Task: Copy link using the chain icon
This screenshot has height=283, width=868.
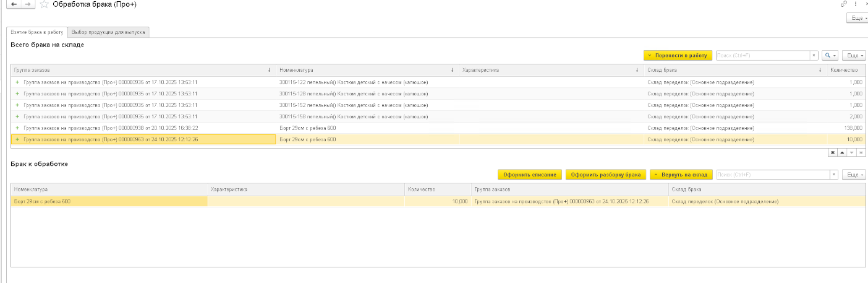Action: [x=844, y=4]
